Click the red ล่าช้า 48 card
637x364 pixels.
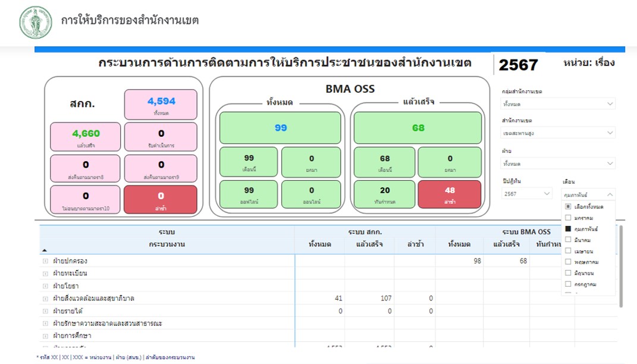(450, 194)
